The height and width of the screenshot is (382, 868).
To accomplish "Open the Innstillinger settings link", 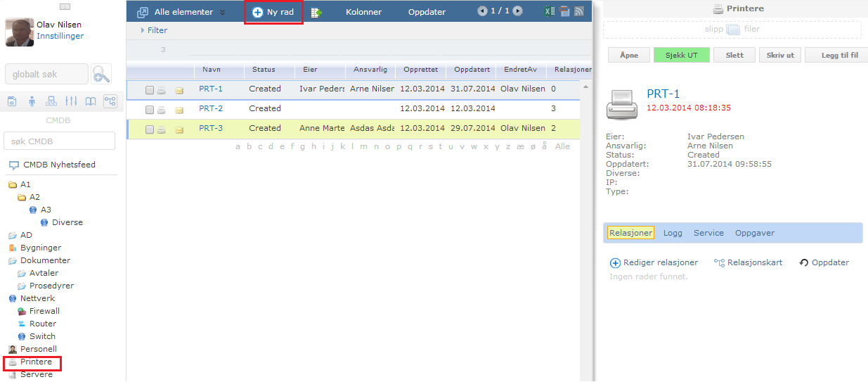I will pos(60,36).
